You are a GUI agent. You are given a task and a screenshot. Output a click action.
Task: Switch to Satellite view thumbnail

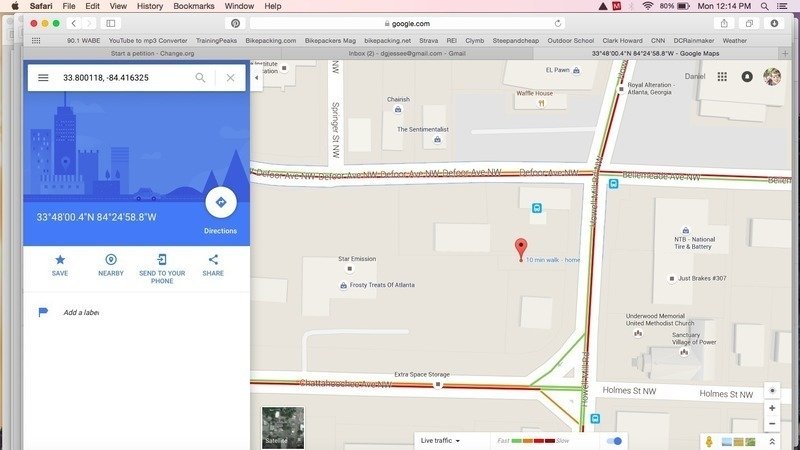(x=282, y=425)
